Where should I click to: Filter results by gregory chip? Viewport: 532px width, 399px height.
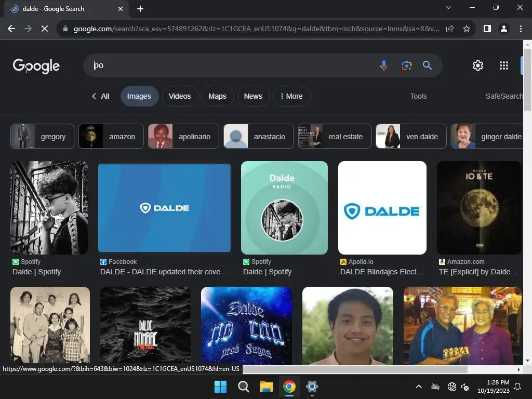pyautogui.click(x=42, y=137)
